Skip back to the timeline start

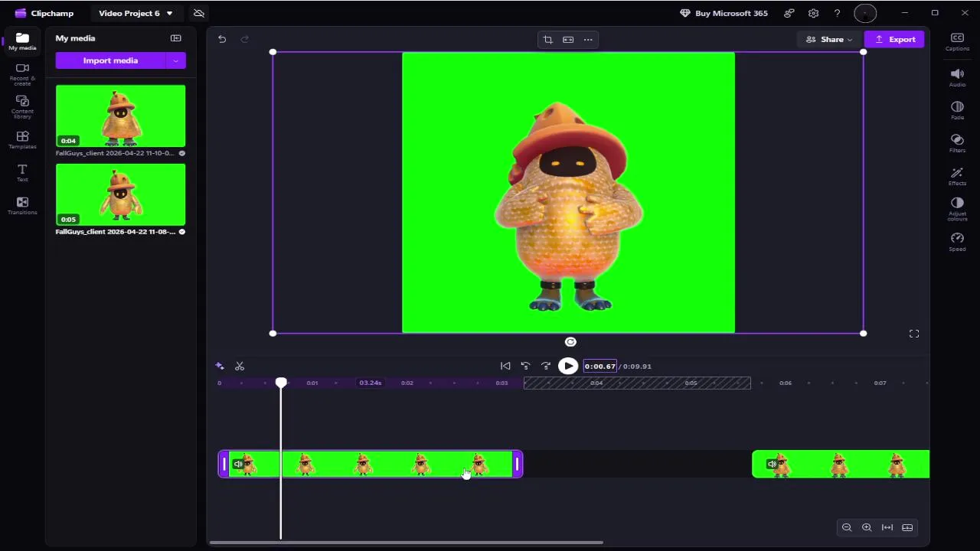click(x=505, y=367)
